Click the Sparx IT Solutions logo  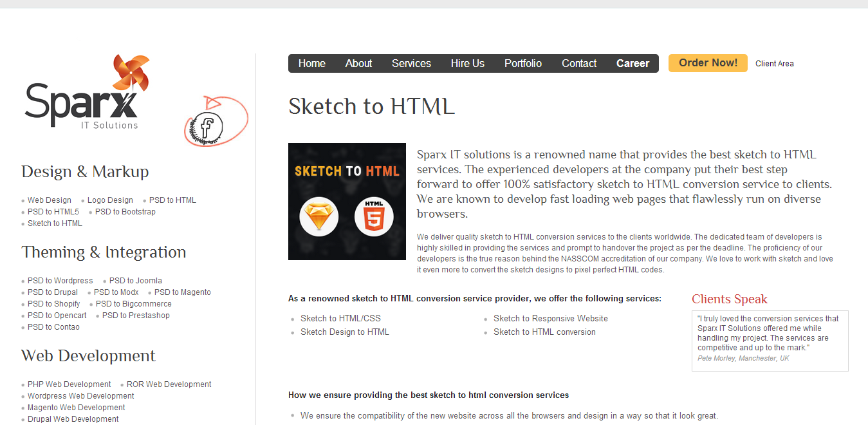[88, 92]
